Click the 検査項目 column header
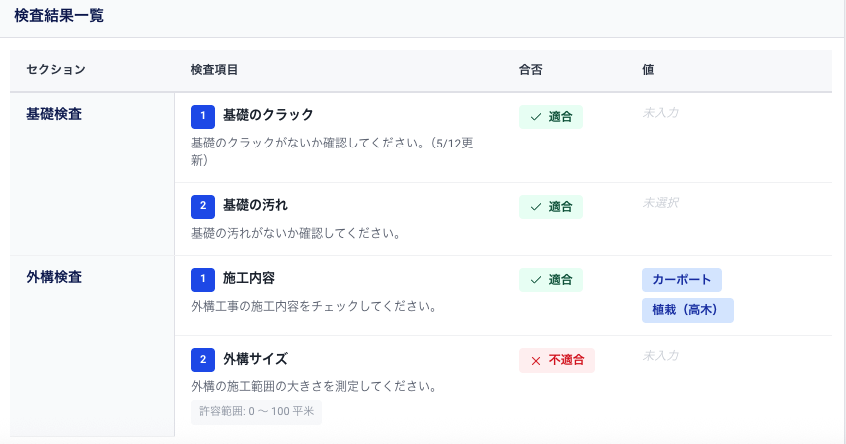Screen dimensions: 846x444 tap(213, 70)
